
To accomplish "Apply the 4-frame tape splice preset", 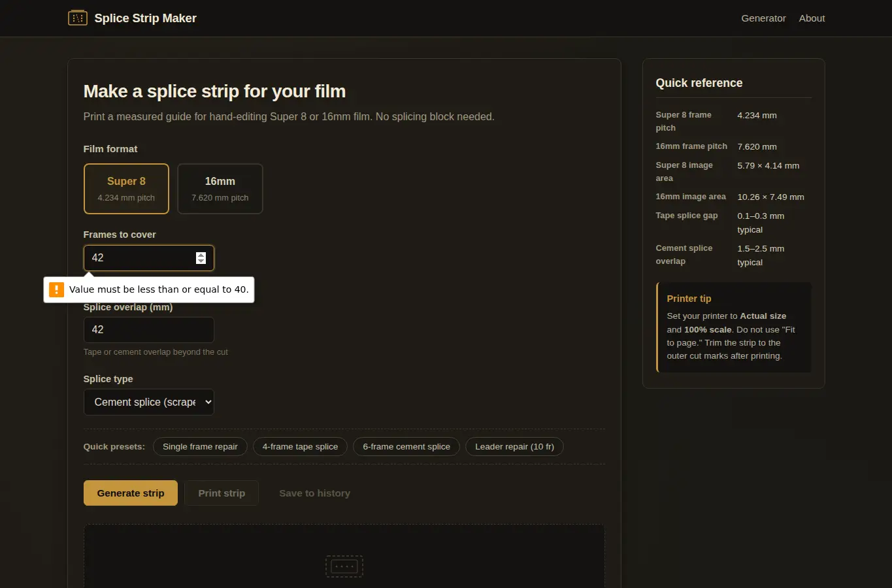I will (x=300, y=447).
